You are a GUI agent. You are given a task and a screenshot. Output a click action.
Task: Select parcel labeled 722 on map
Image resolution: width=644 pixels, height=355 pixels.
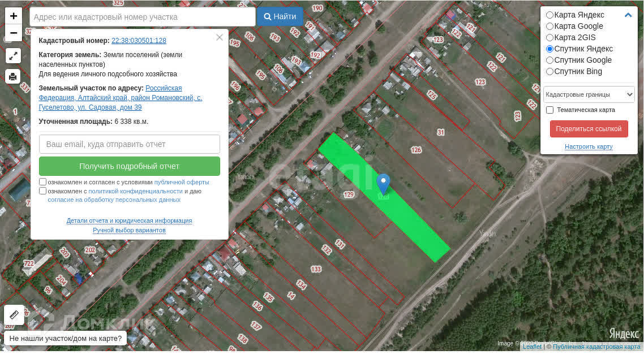[29, 263]
